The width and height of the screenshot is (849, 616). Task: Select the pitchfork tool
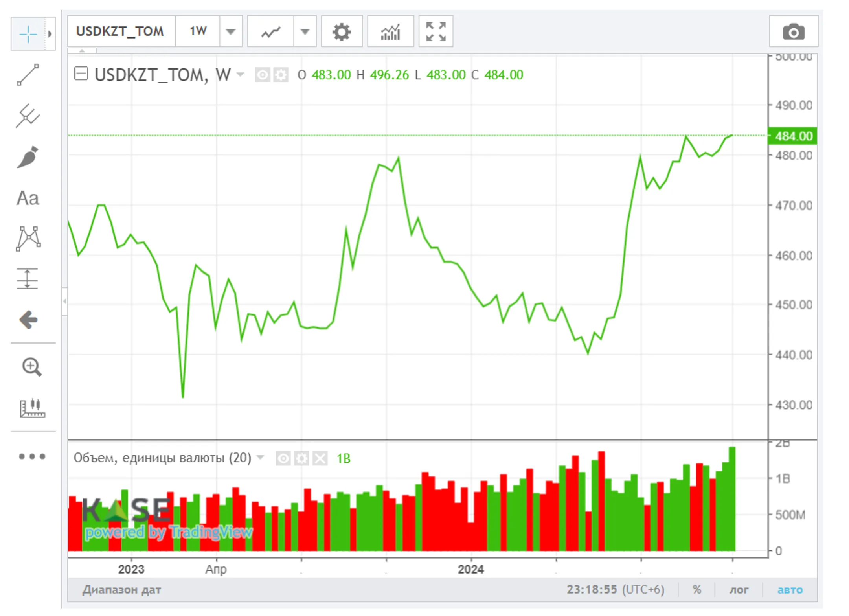tap(28, 116)
